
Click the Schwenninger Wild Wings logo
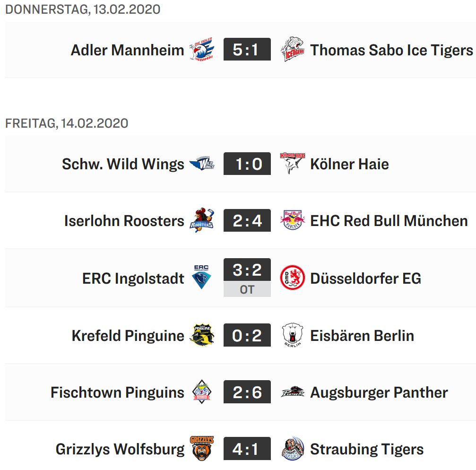(x=201, y=163)
